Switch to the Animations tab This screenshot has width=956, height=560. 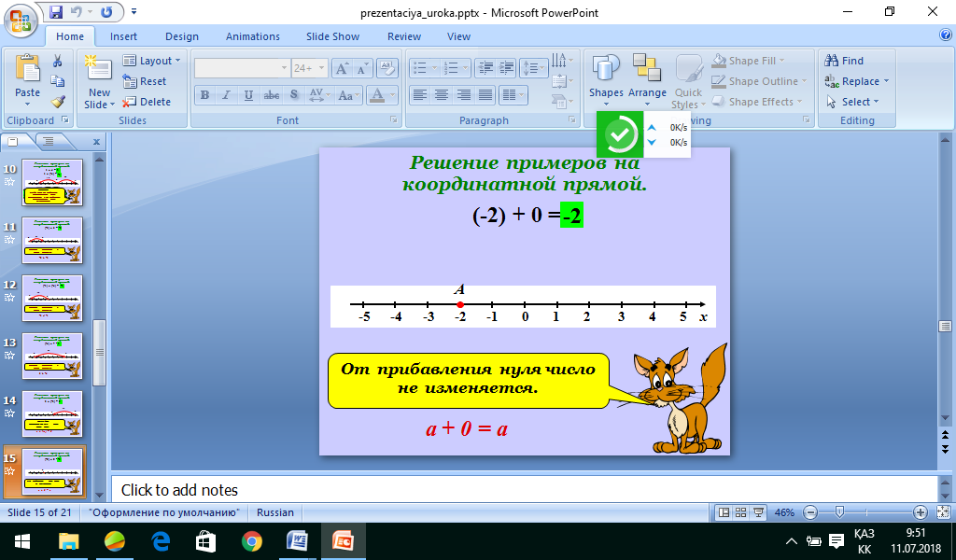[x=252, y=36]
